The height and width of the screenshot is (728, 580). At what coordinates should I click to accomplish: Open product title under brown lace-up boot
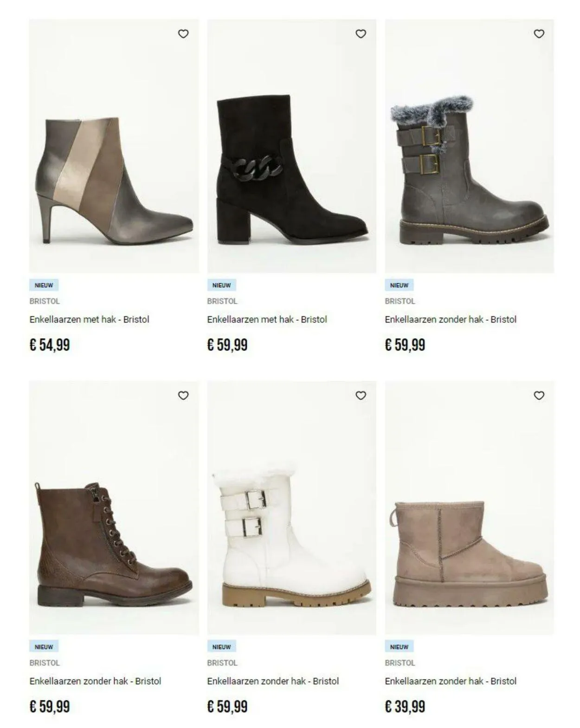(x=95, y=681)
